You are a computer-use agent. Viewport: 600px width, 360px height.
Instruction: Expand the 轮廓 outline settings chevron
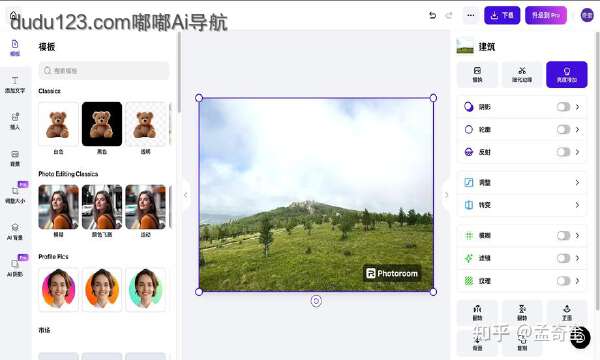pyautogui.click(x=577, y=129)
